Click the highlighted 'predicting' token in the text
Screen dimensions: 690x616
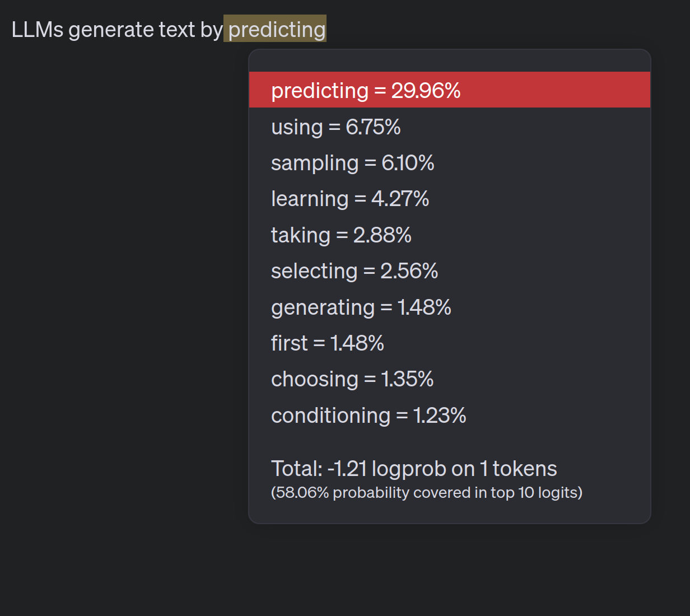coord(275,29)
